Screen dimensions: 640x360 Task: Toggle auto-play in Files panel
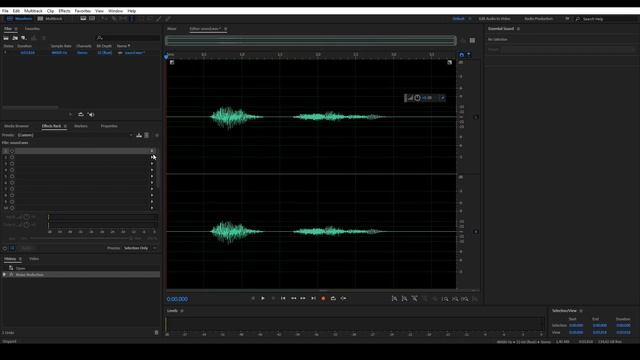point(91,115)
